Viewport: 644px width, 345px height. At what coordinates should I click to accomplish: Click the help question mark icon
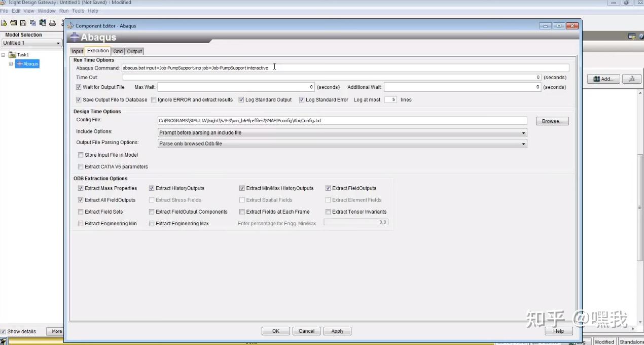point(641,36)
